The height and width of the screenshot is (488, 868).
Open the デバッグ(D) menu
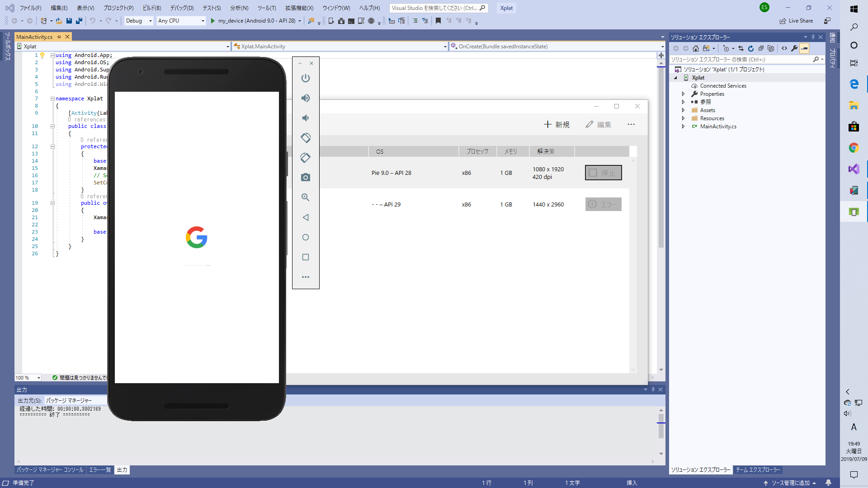(x=182, y=8)
